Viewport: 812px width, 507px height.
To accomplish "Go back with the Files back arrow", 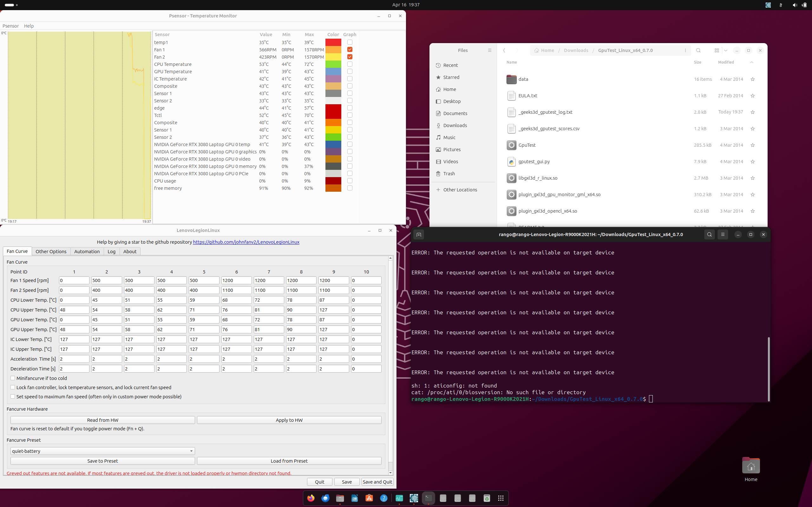I will click(x=504, y=50).
